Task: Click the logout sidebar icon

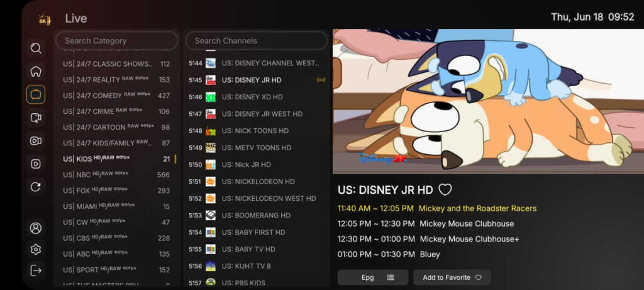Action: coord(36,270)
